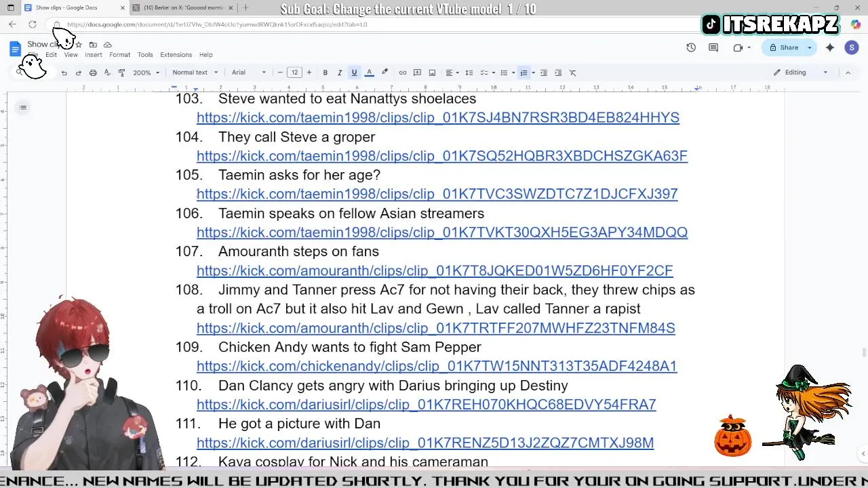868x488 pixels.
Task: Star the document with the star icon
Action: 79,45
